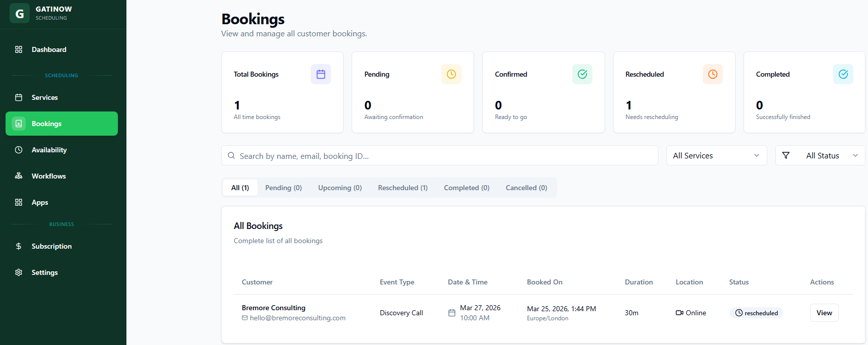Click the Mar 27, 2026 date

(480, 308)
